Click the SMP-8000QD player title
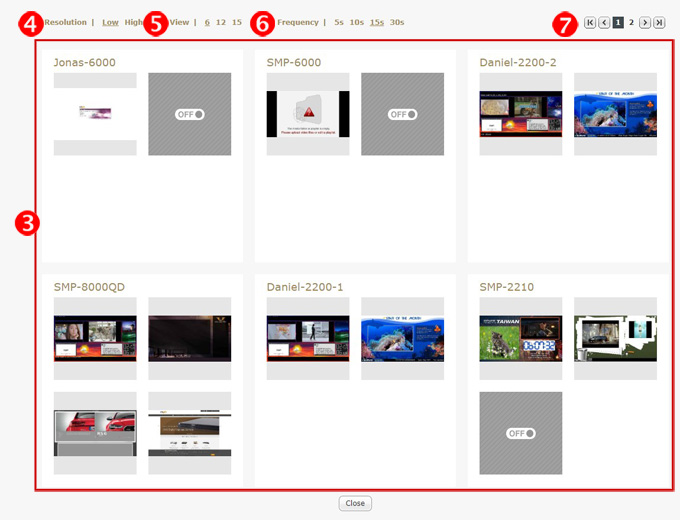This screenshot has height=520, width=680. pyautogui.click(x=89, y=287)
